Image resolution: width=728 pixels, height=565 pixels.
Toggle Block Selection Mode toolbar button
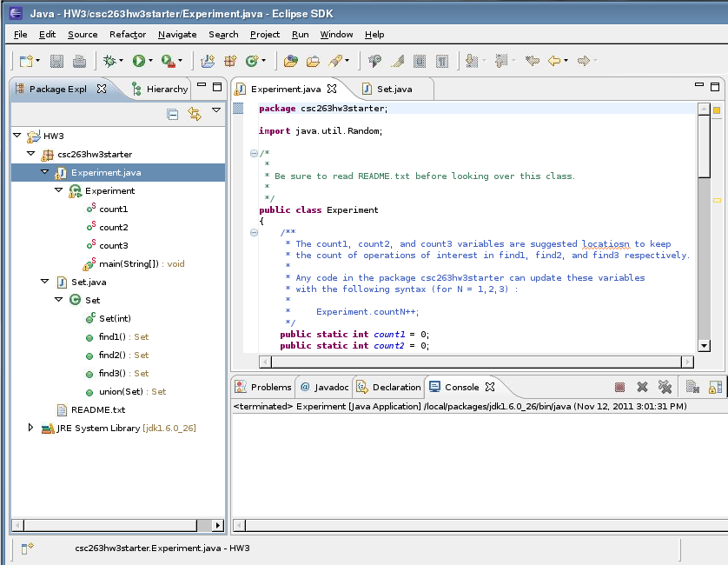[x=420, y=61]
